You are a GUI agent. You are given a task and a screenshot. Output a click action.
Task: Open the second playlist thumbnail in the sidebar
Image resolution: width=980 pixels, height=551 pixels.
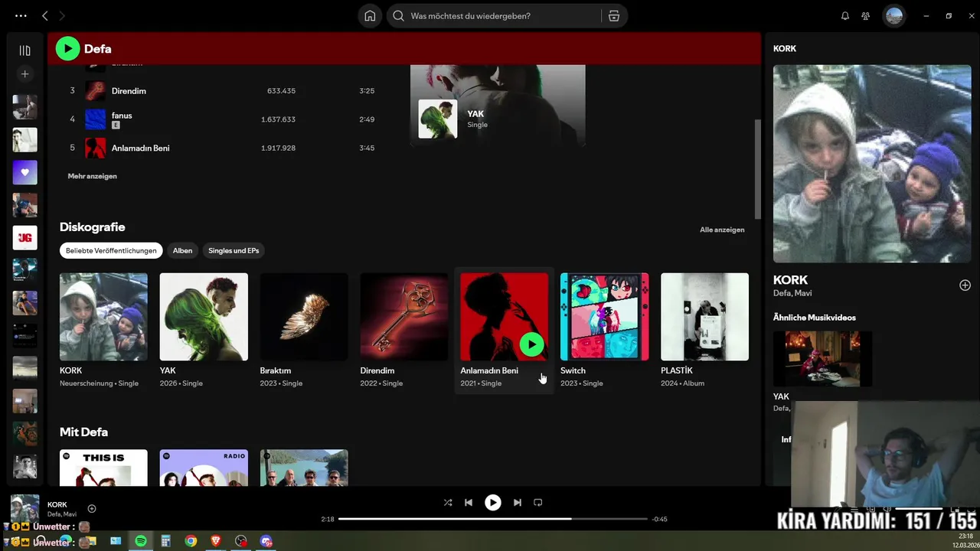[24, 140]
